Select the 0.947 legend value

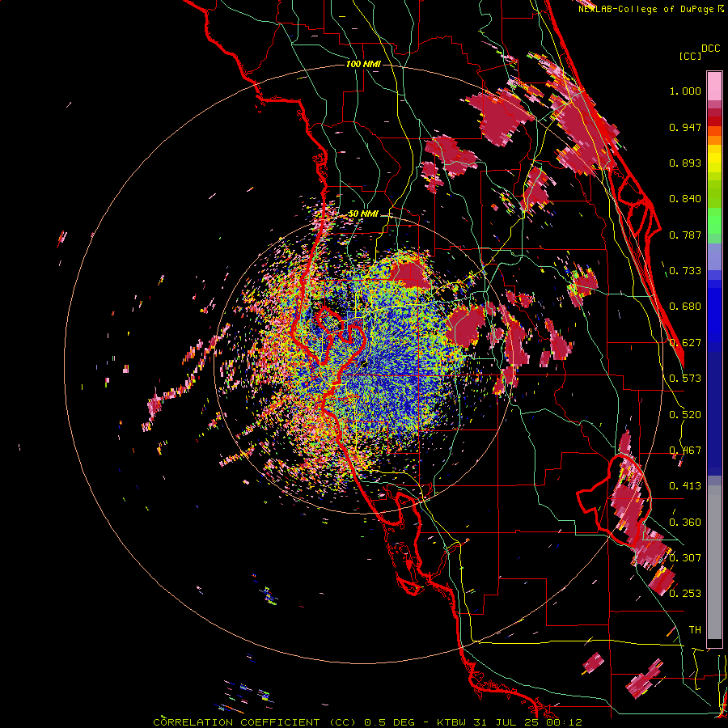685,127
